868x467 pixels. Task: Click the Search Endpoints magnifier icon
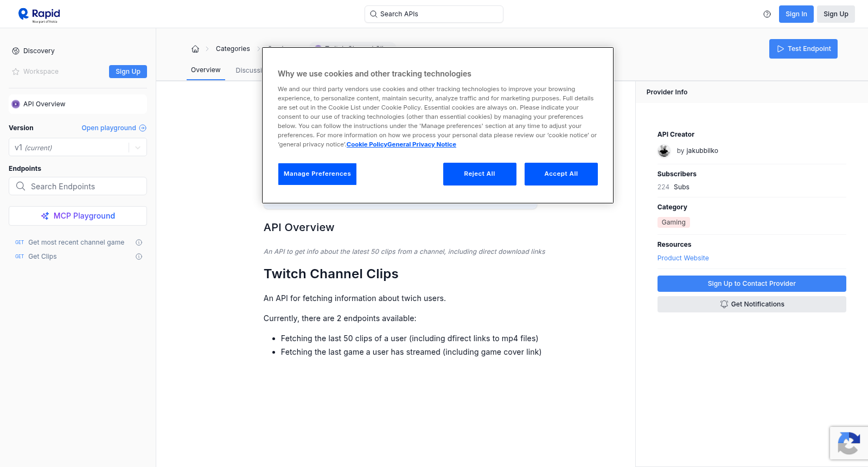21,186
